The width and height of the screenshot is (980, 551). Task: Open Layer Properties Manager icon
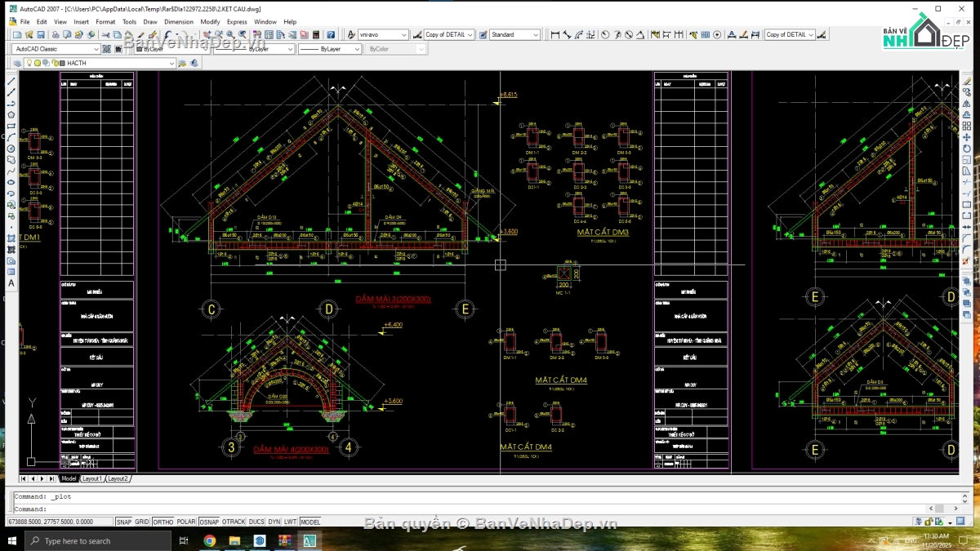[x=17, y=63]
